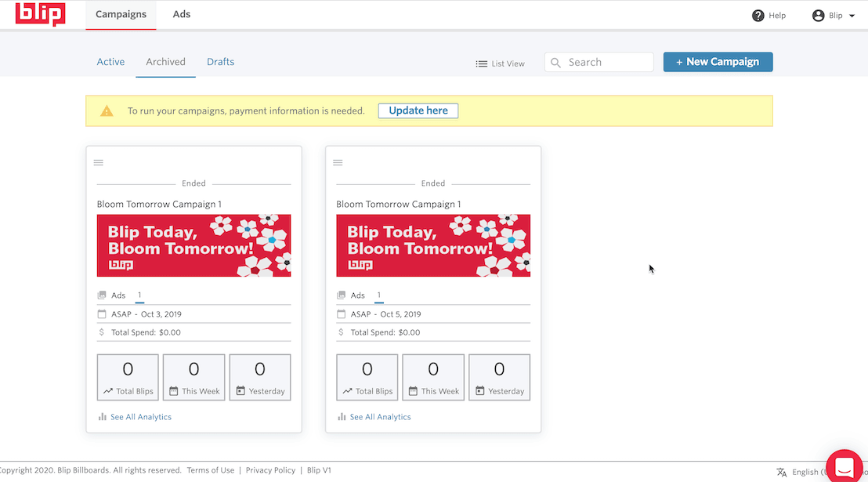868x482 pixels.
Task: Create a New Campaign
Action: [x=718, y=62]
